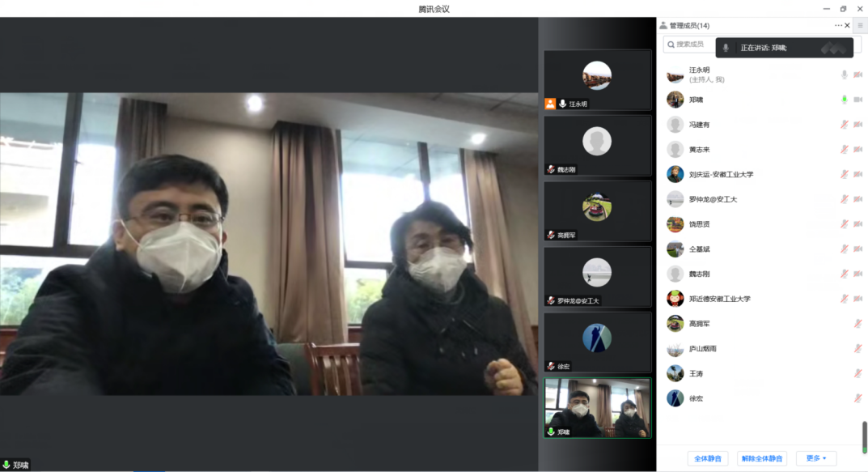Viewport: 868px width, 472px height.
Task: Click the hamburger menu icon at top right
Action: pyautogui.click(x=860, y=26)
